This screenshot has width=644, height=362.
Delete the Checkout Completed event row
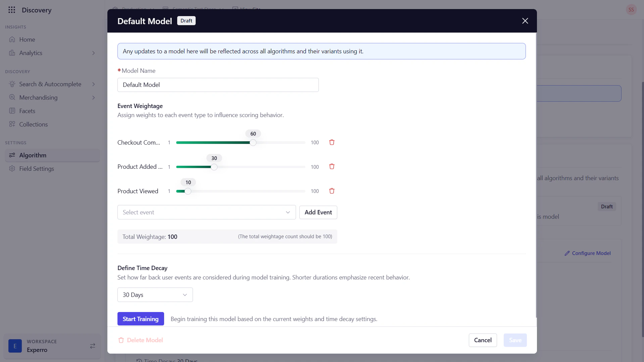pos(332,142)
